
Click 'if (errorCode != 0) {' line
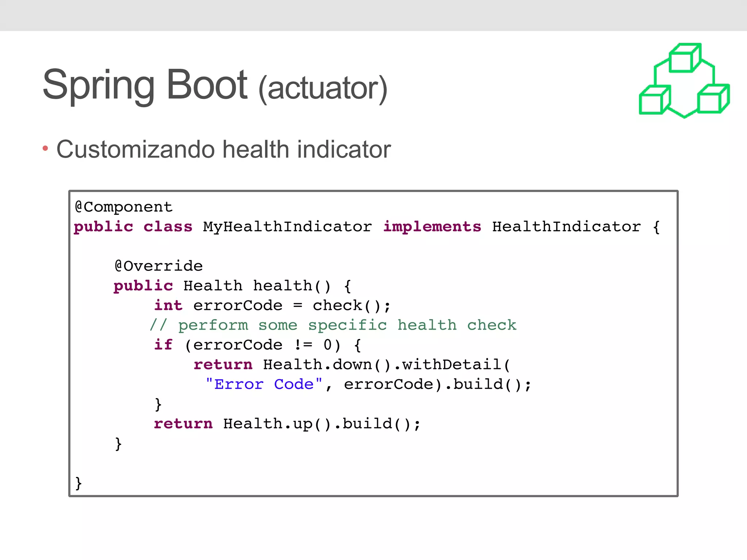(258, 345)
